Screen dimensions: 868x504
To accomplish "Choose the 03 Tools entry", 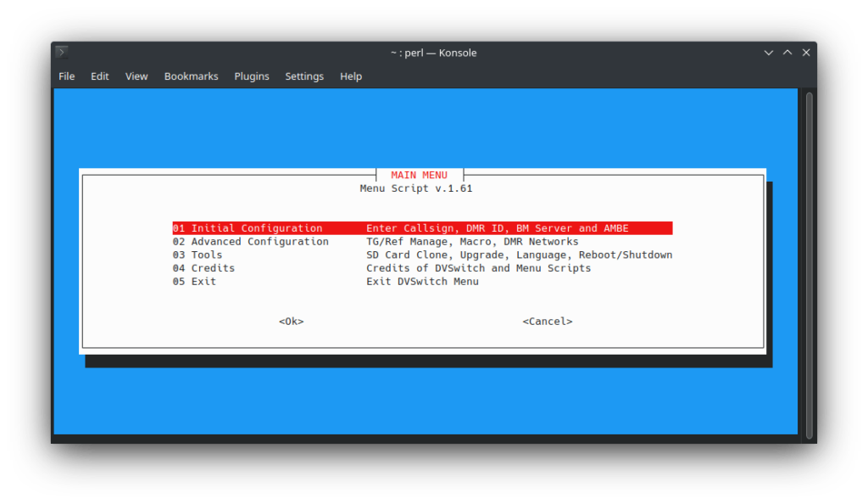I will (x=422, y=255).
